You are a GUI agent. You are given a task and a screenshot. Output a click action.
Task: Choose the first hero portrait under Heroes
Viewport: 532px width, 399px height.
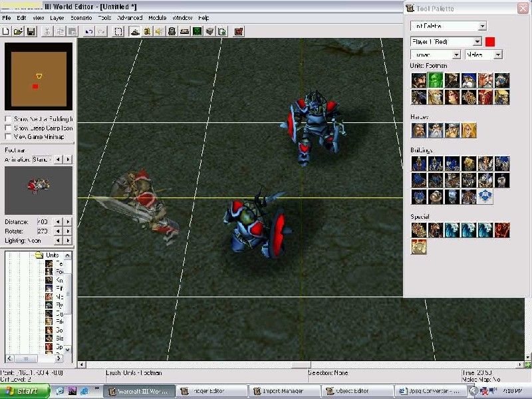pyautogui.click(x=419, y=130)
